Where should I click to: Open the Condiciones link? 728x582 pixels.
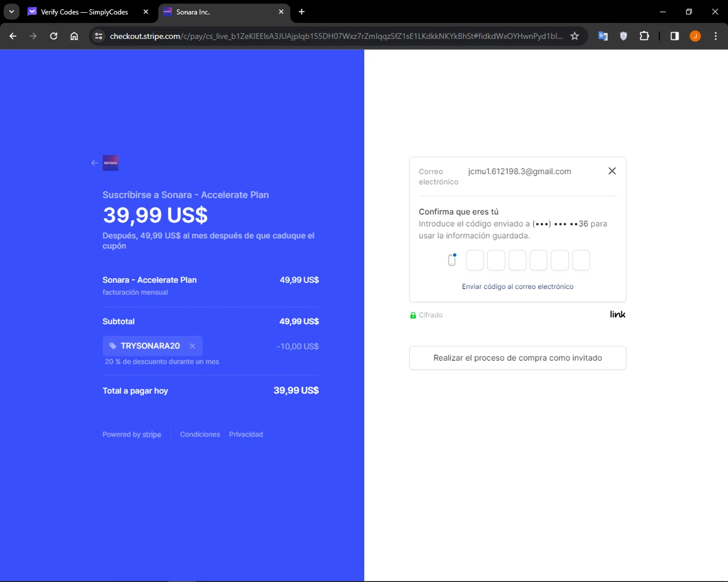pos(200,435)
